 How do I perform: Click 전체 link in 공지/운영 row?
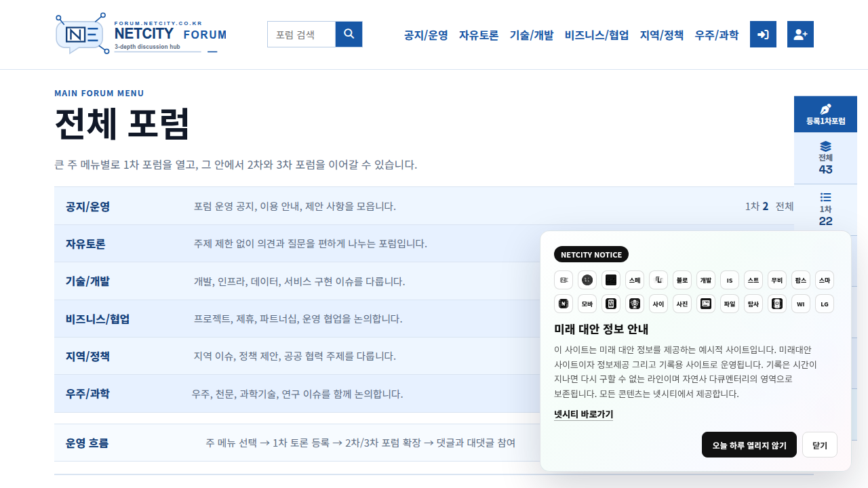785,206
